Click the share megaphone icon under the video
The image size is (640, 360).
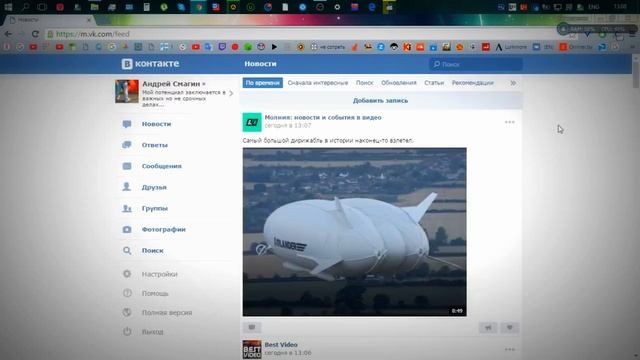488,327
